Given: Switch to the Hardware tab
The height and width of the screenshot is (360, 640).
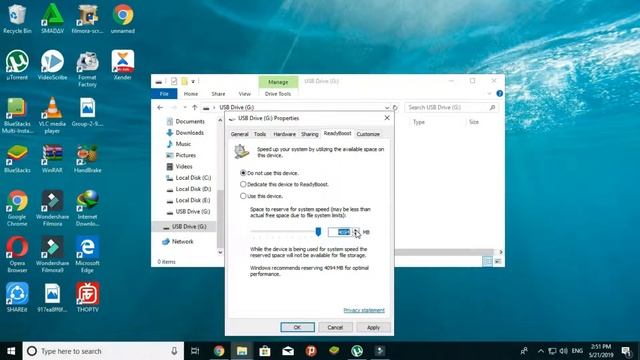Looking at the screenshot, I should click(x=284, y=134).
